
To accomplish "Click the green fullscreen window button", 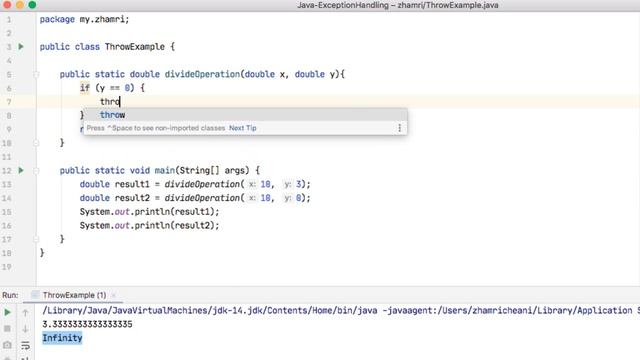I will 32,5.
